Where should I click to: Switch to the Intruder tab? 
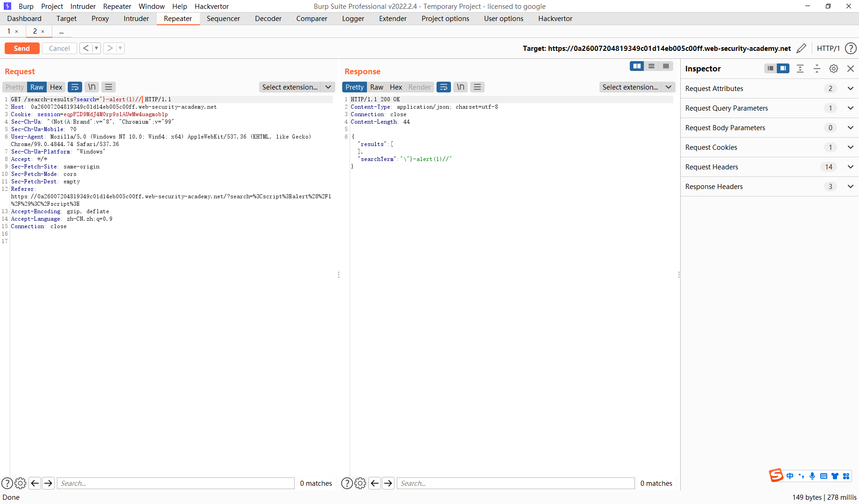[136, 19]
